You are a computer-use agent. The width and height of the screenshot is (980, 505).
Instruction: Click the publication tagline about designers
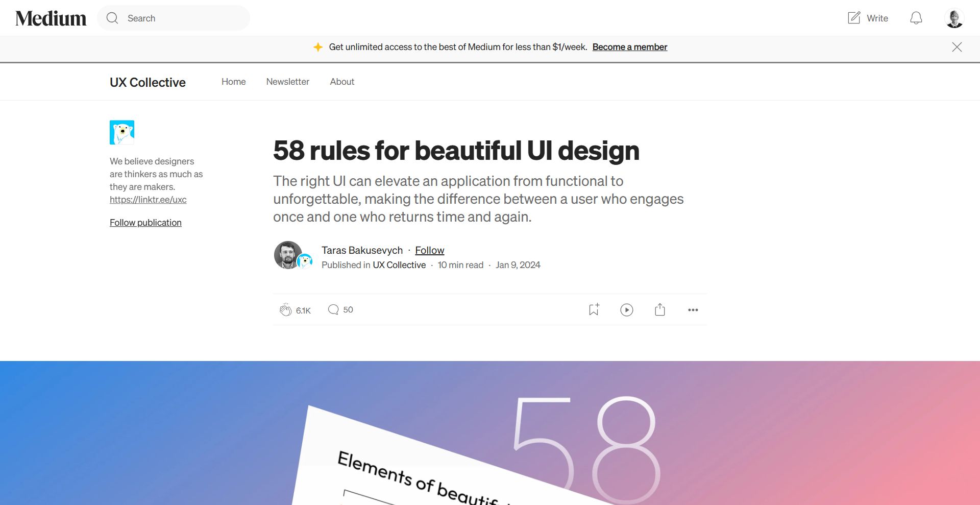click(156, 174)
